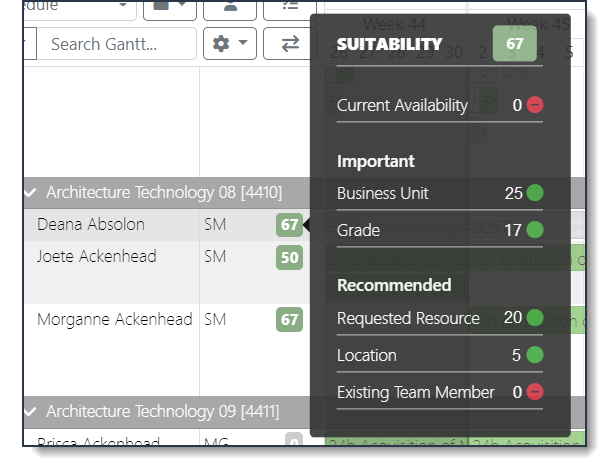The height and width of the screenshot is (467, 607).
Task: Collapse Architecture Technology 09 [4411] group
Action: click(x=31, y=411)
